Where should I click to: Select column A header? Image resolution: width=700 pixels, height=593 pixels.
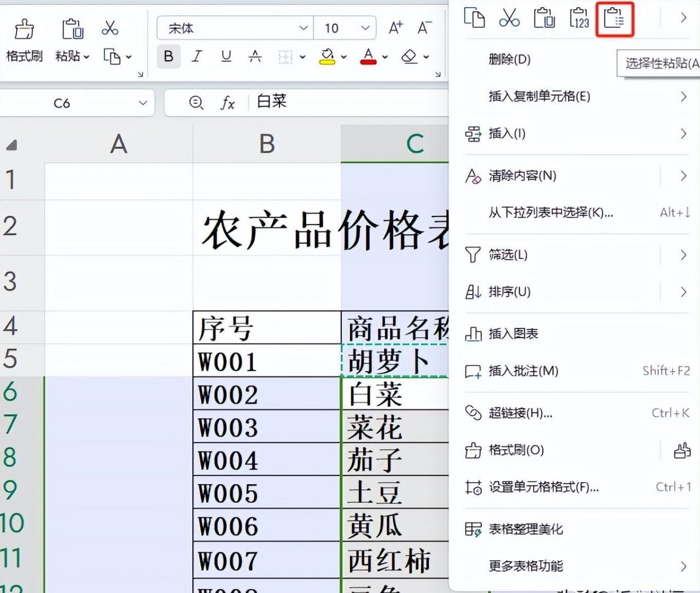pos(119,144)
